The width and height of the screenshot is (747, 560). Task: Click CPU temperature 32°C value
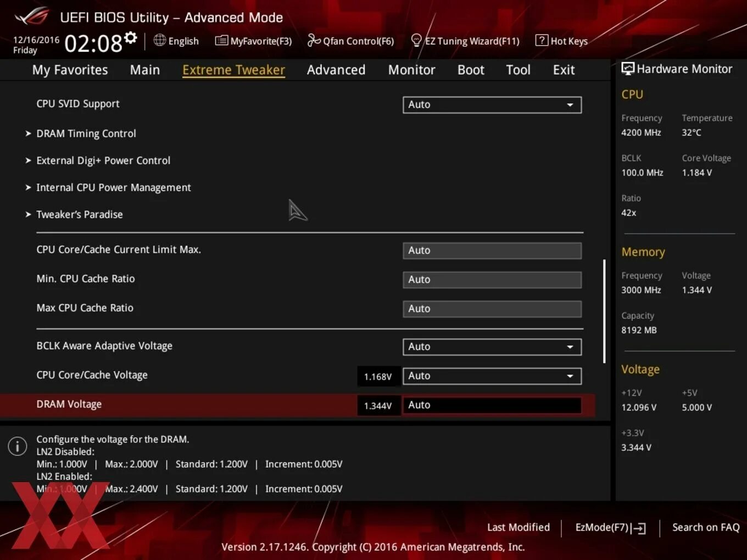(692, 132)
